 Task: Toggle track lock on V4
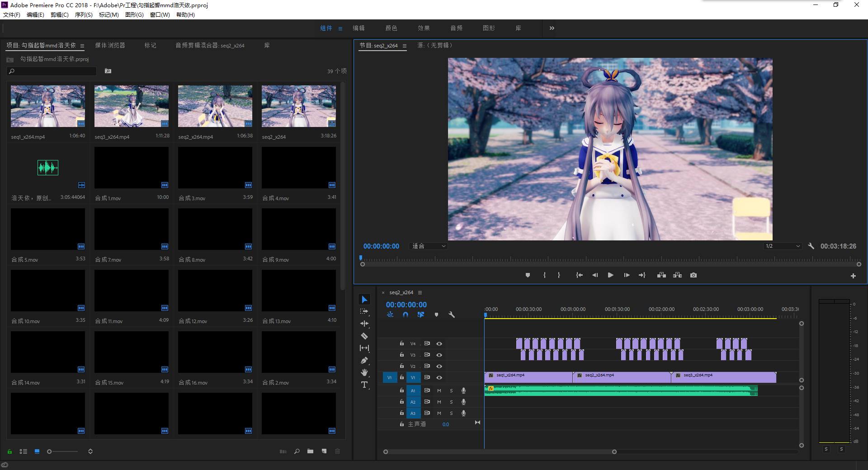[401, 343]
